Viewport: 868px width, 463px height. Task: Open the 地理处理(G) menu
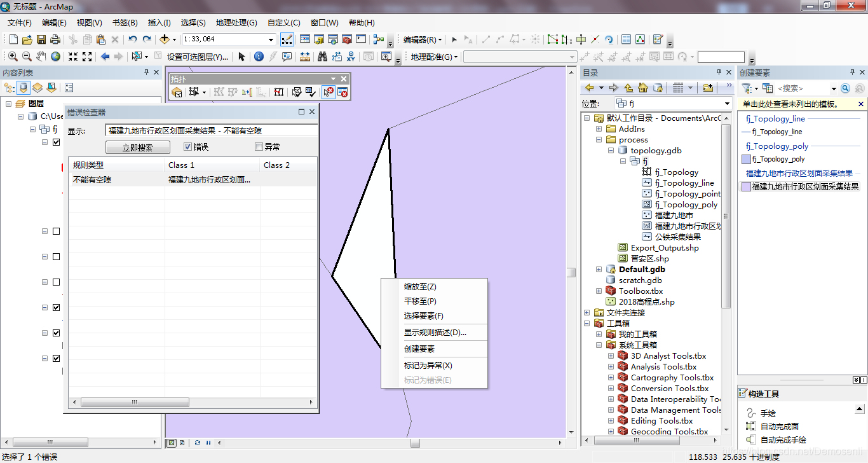[x=236, y=23]
